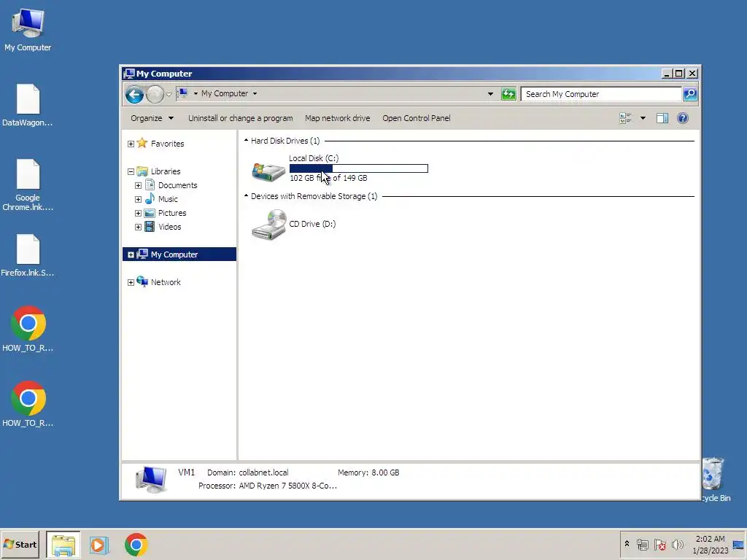Launch Windows Media Player from taskbar
Screen dimensions: 747x560
click(99, 545)
